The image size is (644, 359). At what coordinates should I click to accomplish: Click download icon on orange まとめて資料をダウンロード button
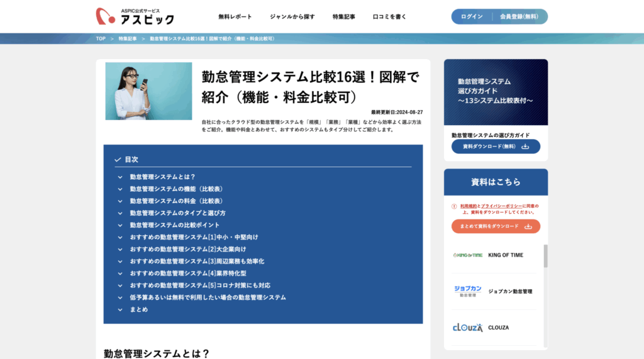point(528,226)
